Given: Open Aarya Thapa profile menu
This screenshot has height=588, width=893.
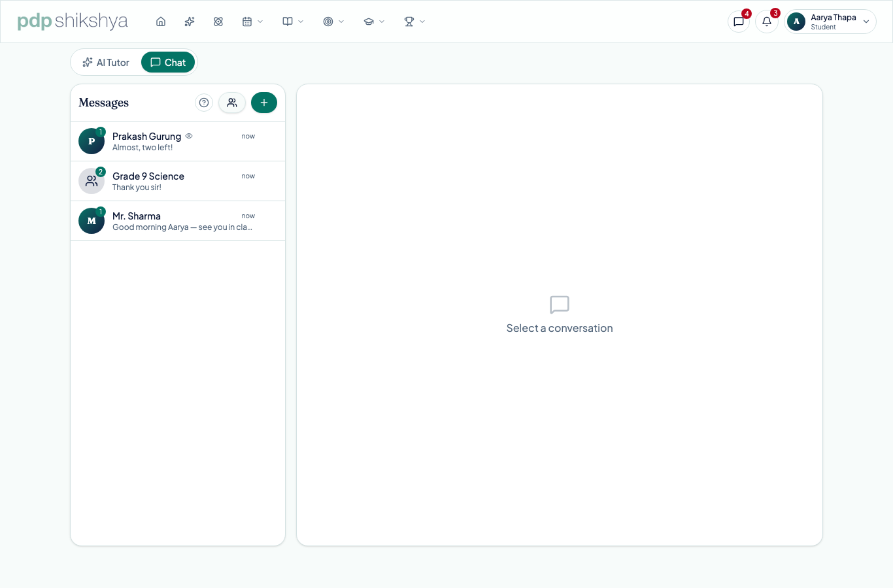Looking at the screenshot, I should [x=830, y=22].
